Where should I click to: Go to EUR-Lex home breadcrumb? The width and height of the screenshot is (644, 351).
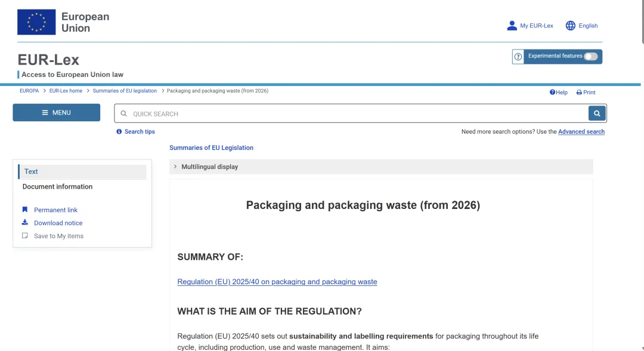coord(66,91)
